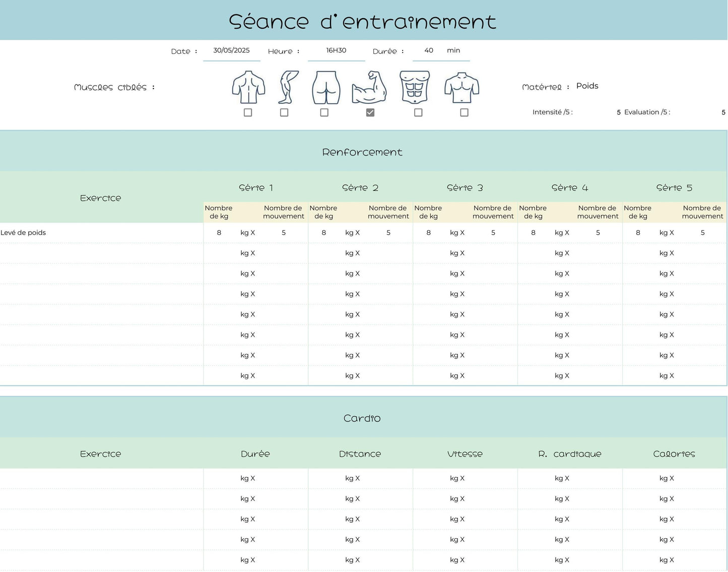Viewport: 728px width, 572px height.
Task: Uncheck the biceps checkbox
Action: [x=370, y=112]
